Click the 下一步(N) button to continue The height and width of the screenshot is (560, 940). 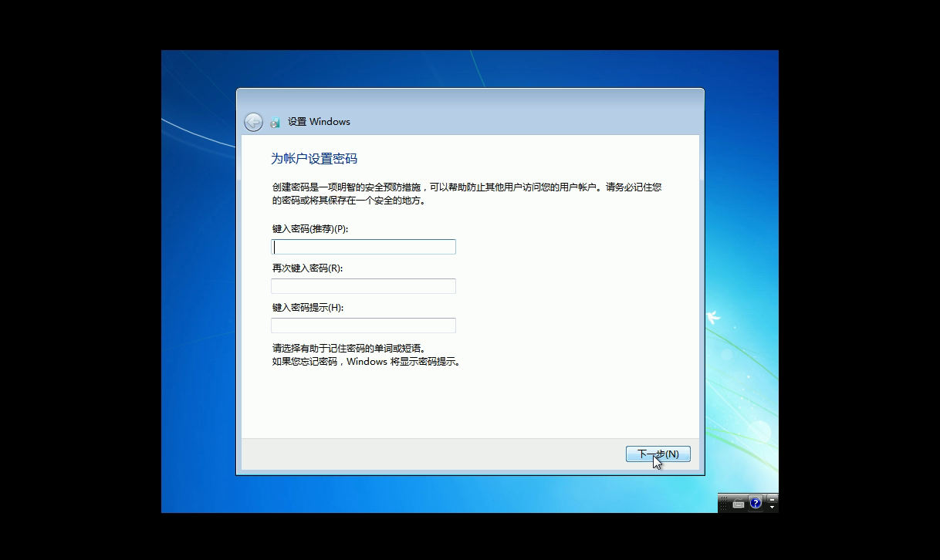pos(658,454)
